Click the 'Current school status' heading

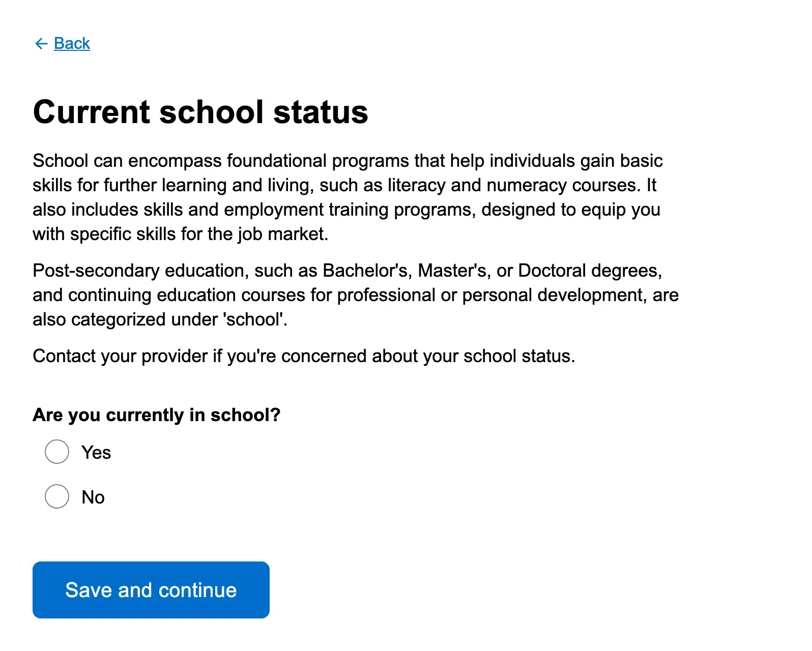pos(200,112)
